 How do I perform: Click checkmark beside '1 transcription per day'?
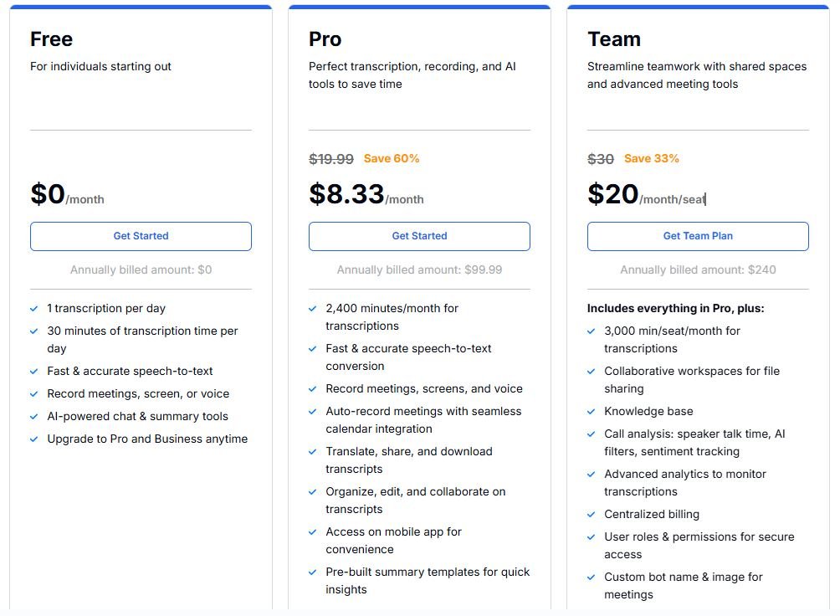click(34, 309)
